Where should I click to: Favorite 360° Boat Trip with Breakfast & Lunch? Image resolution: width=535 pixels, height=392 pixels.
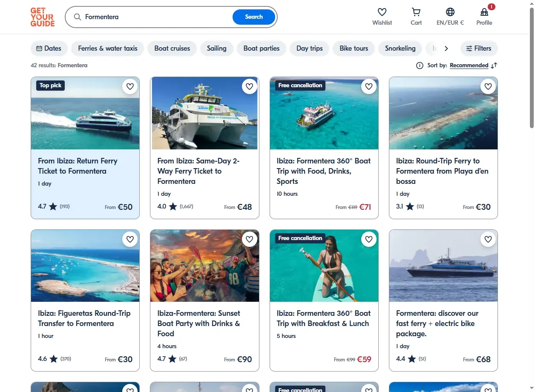coord(369,239)
